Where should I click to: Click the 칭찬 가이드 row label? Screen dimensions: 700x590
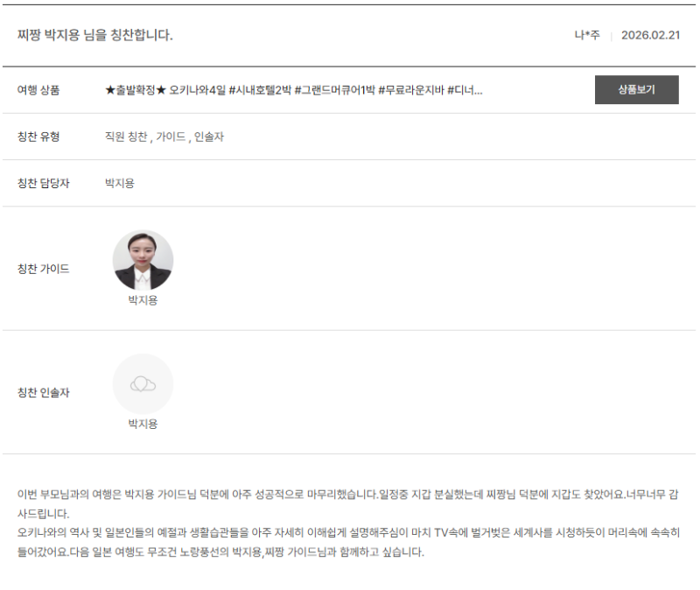tap(43, 269)
